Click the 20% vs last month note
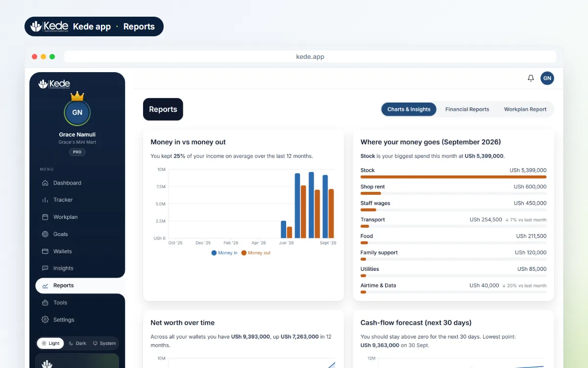This screenshot has height=368, width=588. [524, 286]
